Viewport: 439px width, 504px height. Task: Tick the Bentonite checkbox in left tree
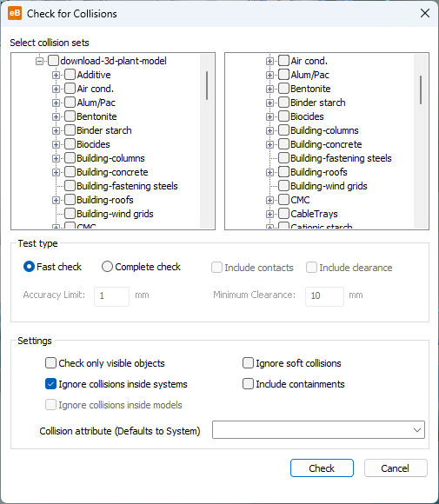(x=70, y=116)
